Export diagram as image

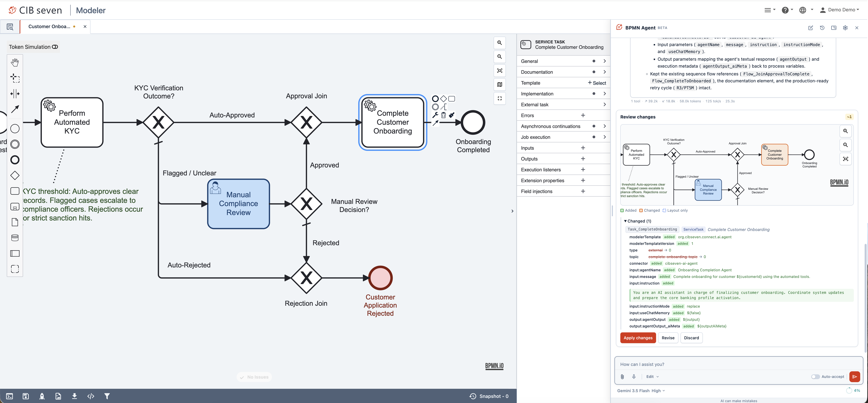coord(58,396)
